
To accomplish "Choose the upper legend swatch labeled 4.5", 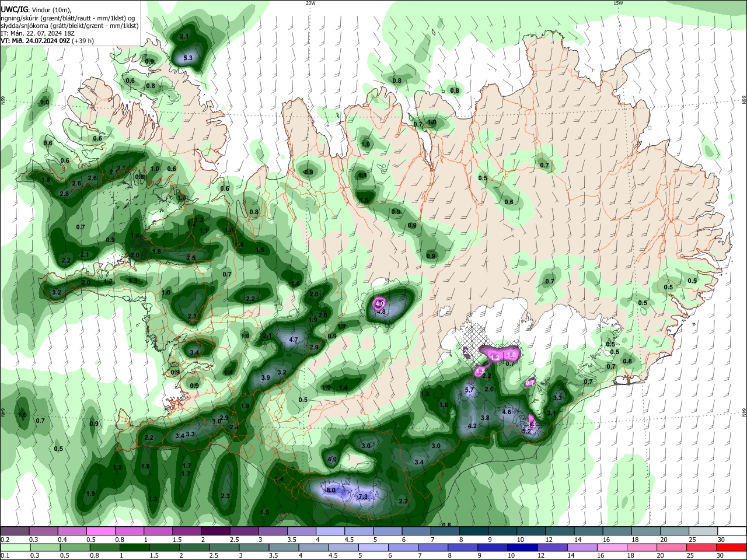I will pos(358,531).
